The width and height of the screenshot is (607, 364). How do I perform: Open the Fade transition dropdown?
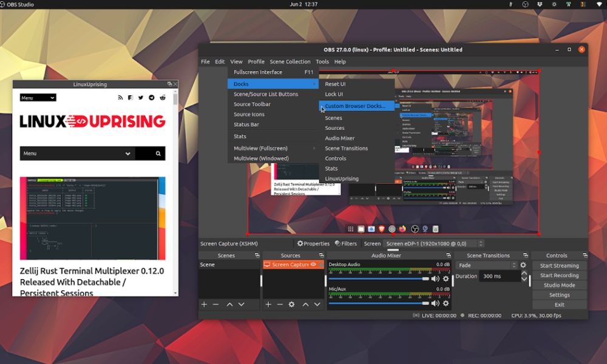pyautogui.click(x=487, y=265)
